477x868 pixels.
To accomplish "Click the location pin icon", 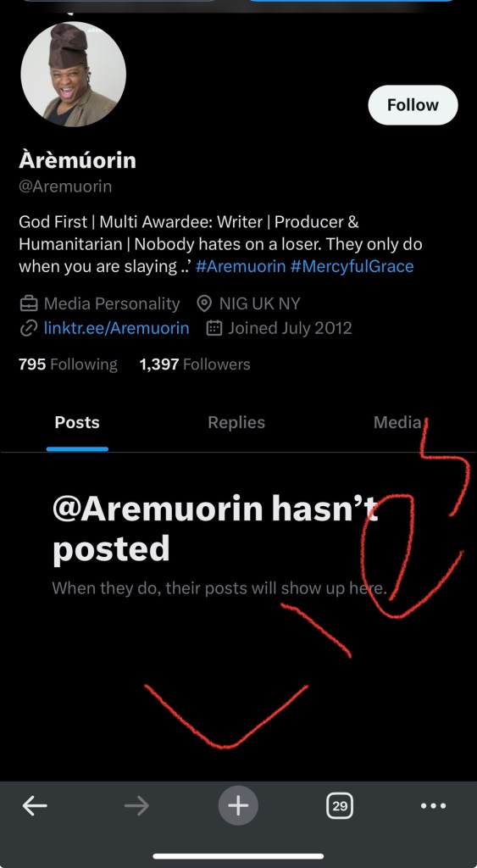I will 204,303.
